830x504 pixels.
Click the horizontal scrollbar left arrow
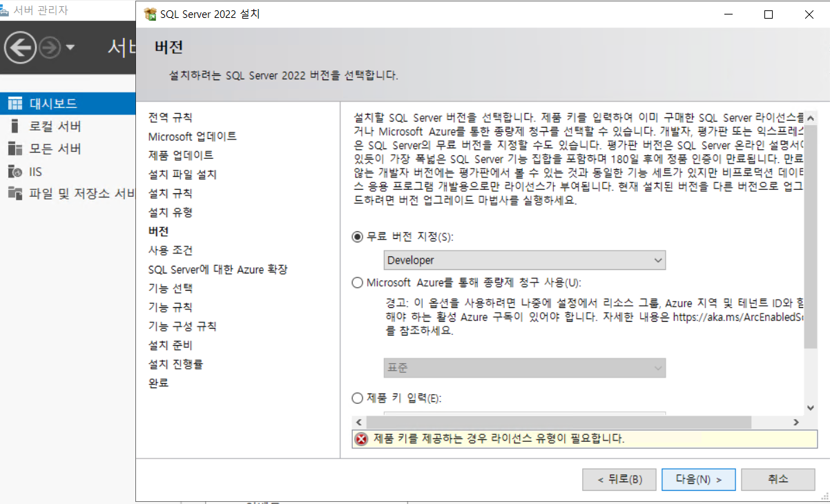[358, 422]
